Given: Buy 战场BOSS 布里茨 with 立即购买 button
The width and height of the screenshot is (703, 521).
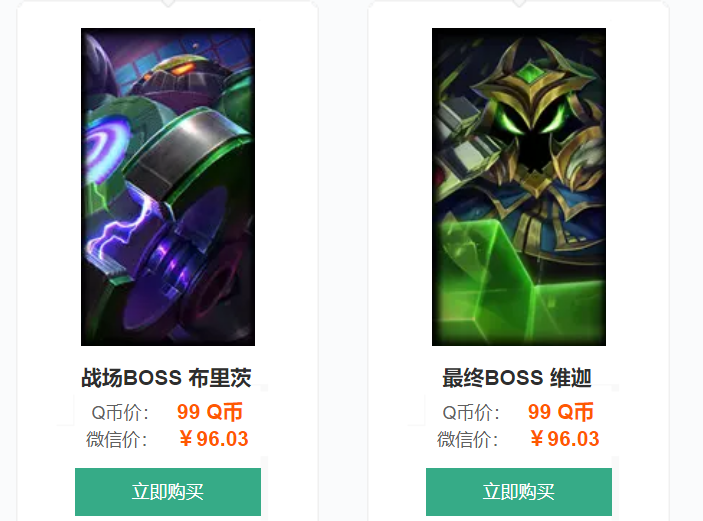Looking at the screenshot, I should click(168, 492).
